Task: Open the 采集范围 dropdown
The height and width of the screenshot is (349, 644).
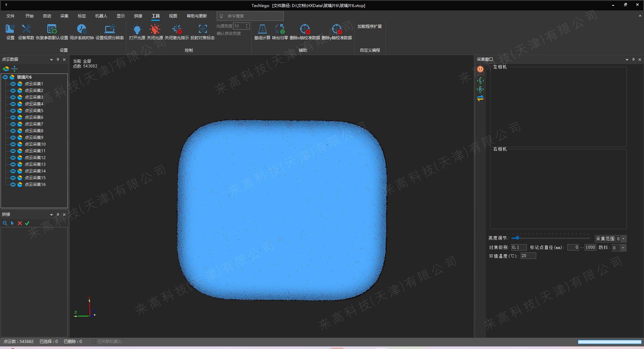Action: [623, 239]
